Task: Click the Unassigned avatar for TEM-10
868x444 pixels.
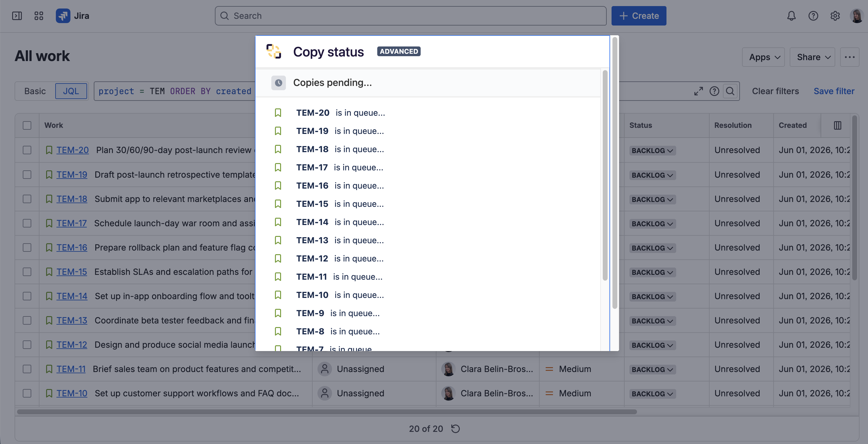Action: pyautogui.click(x=325, y=393)
